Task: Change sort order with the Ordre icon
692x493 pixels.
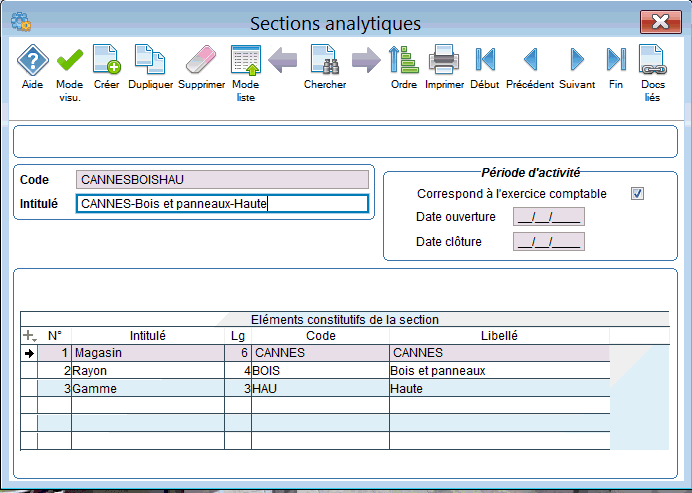Action: [x=404, y=59]
